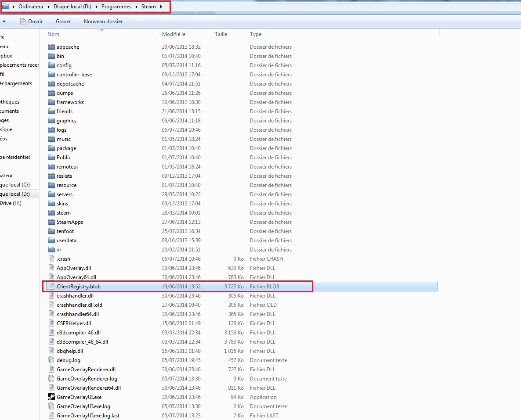Select the resource folder name
The width and height of the screenshot is (521, 420).
coord(66,185)
